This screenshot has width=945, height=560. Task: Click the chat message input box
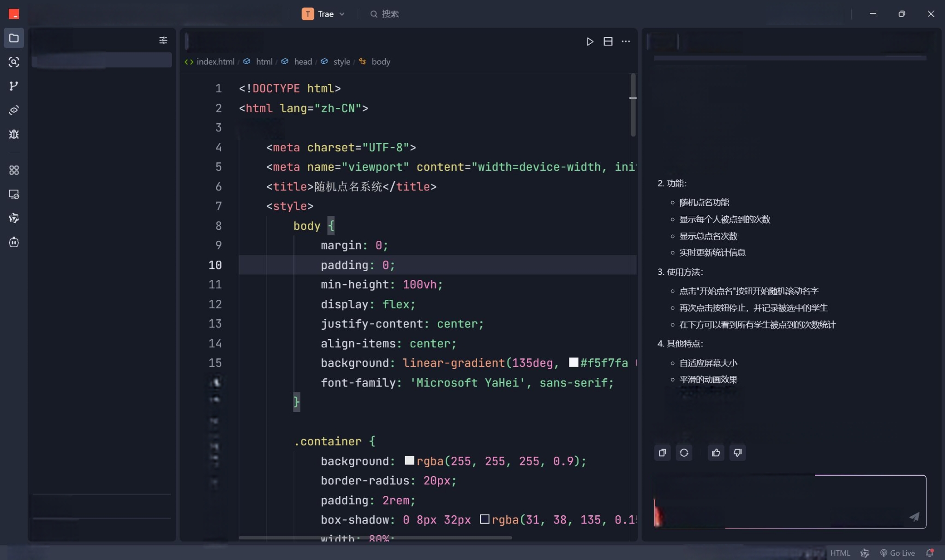790,501
